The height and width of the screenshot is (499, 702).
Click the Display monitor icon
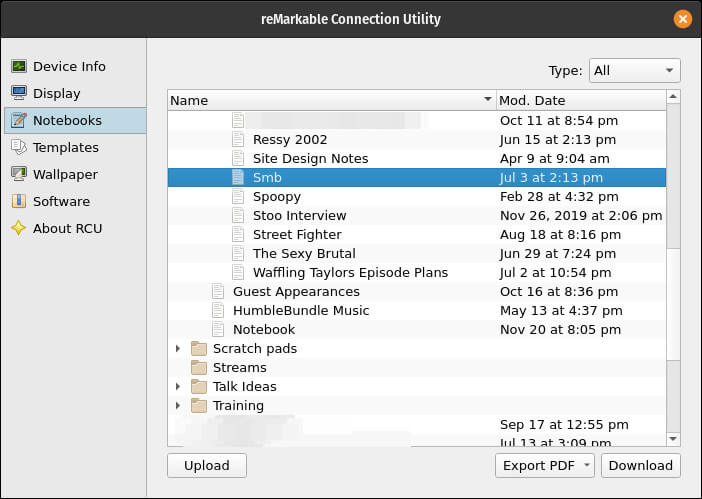point(18,93)
